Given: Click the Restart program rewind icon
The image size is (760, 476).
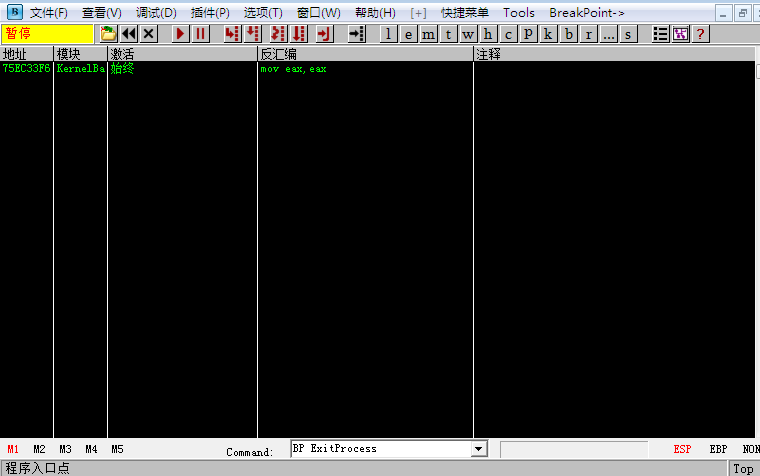Looking at the screenshot, I should tap(129, 34).
